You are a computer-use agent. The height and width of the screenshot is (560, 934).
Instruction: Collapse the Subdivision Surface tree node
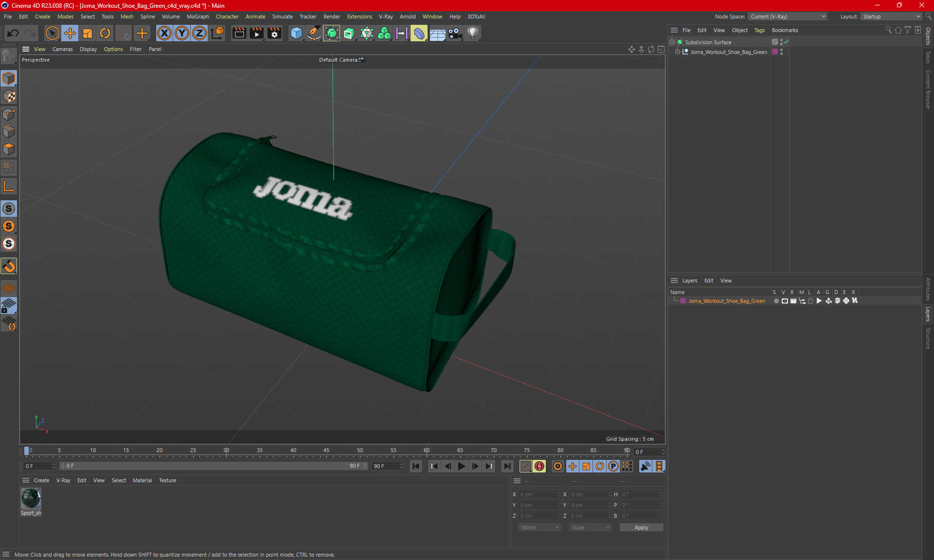tap(673, 42)
